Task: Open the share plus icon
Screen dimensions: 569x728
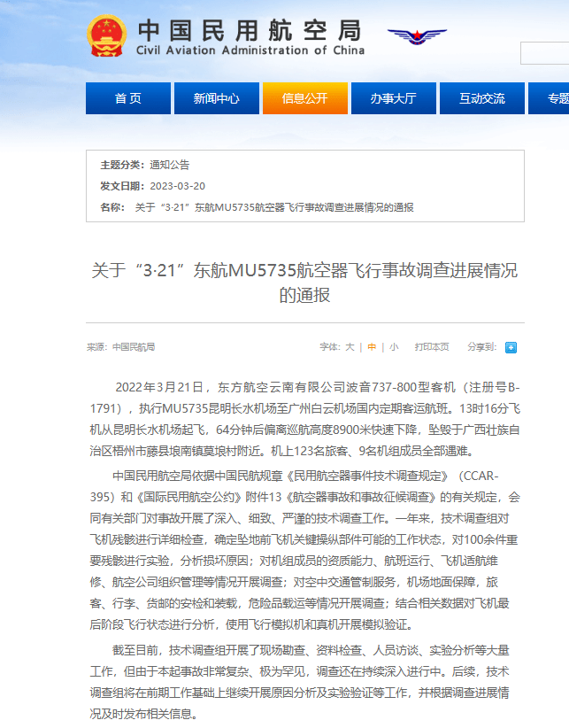Action: click(511, 347)
